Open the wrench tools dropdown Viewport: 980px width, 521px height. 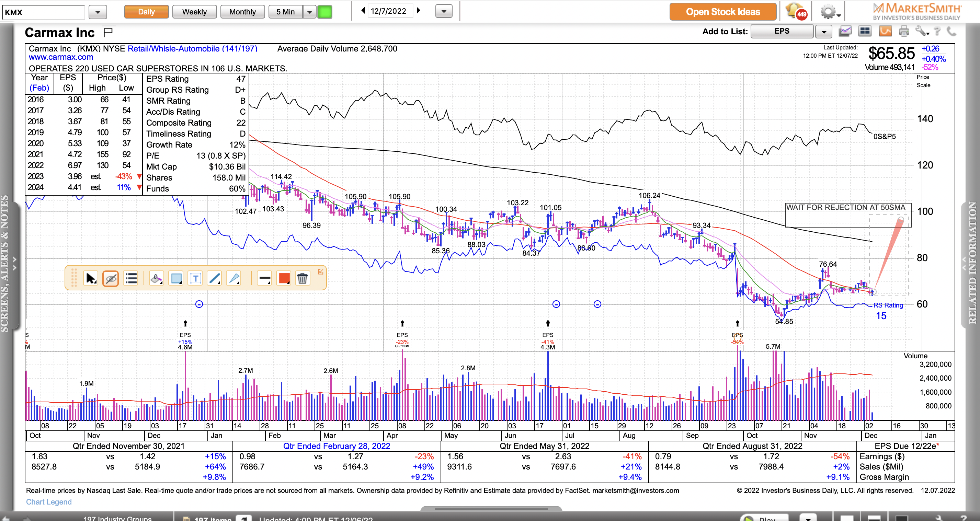click(x=922, y=31)
